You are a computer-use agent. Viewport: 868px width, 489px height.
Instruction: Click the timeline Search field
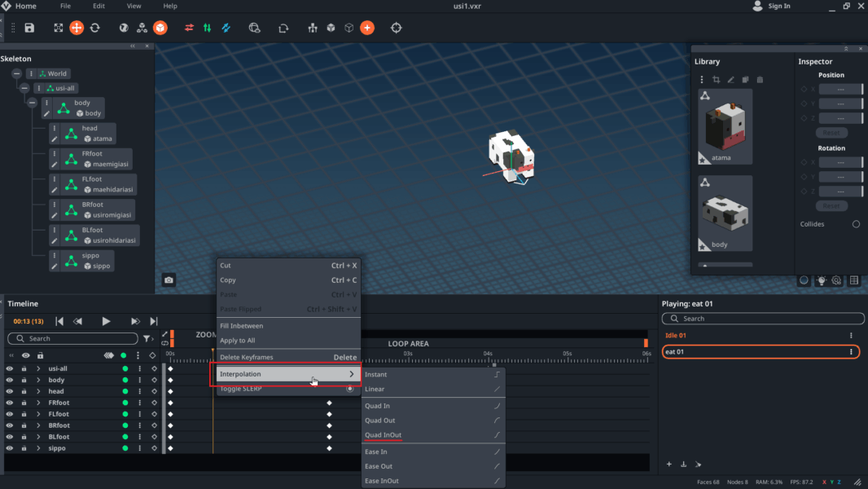pos(73,338)
